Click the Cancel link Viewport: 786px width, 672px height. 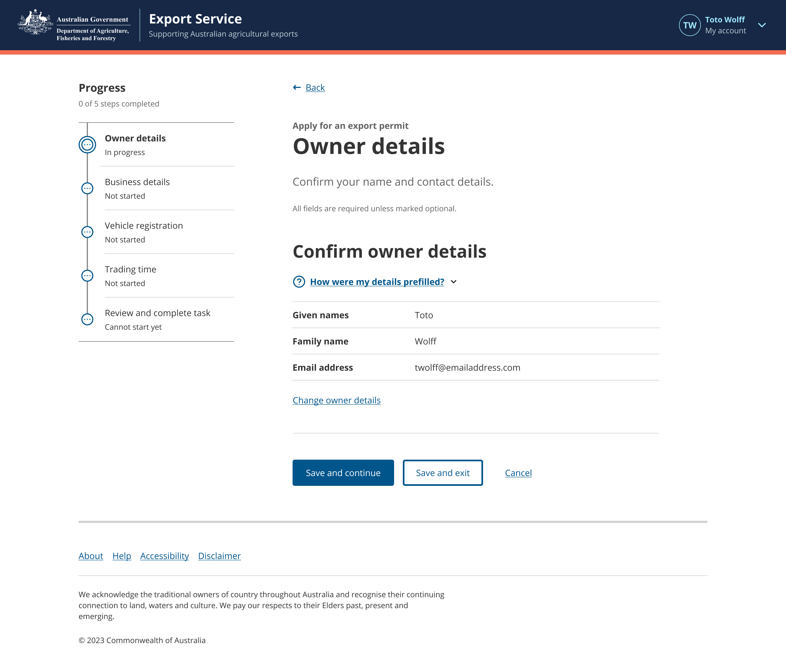(x=518, y=473)
